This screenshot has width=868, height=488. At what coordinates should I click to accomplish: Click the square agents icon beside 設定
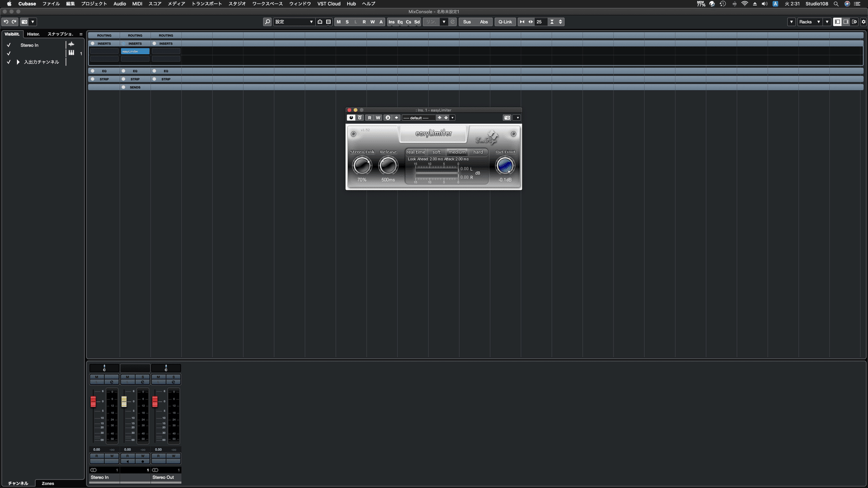coord(328,22)
